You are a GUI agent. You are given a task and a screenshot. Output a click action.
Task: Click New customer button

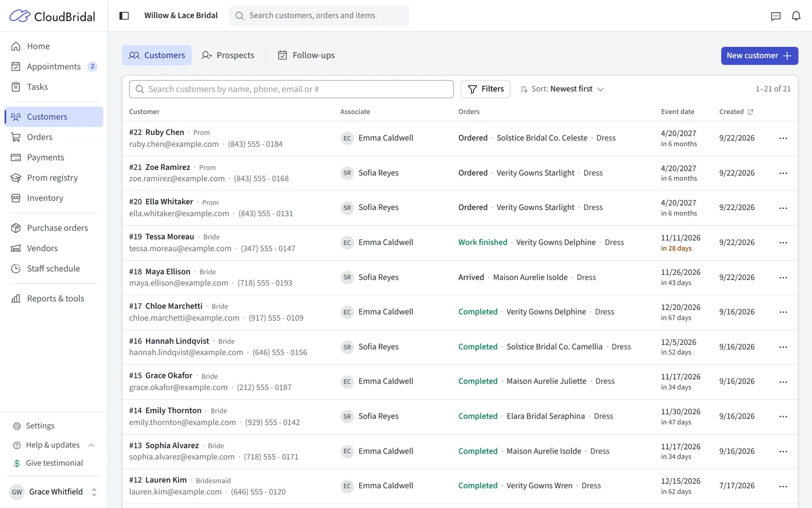coord(759,56)
